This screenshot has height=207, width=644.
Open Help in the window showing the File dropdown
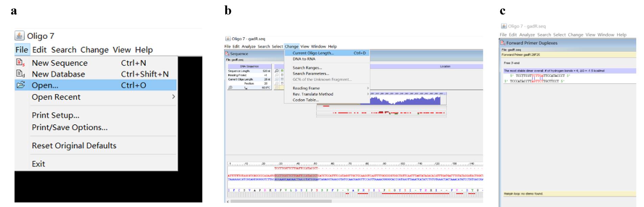coord(144,50)
